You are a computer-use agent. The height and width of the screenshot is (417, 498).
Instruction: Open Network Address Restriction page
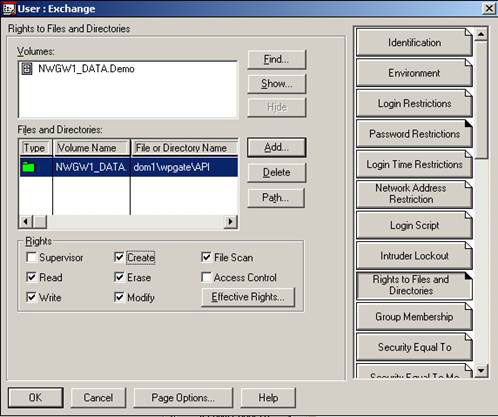[x=414, y=195]
